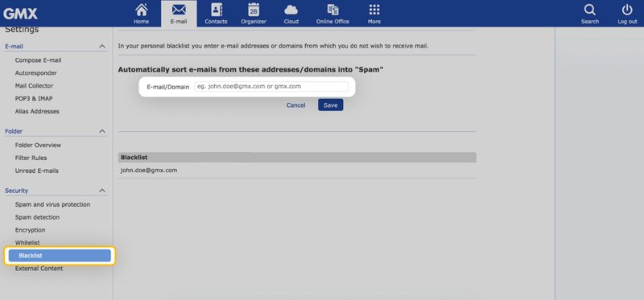This screenshot has height=300, width=644.
Task: Open Unread E-mails settings
Action: [x=36, y=171]
